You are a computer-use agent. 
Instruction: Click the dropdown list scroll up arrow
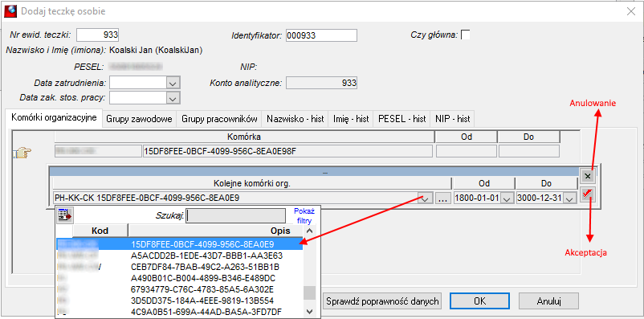coord(310,231)
